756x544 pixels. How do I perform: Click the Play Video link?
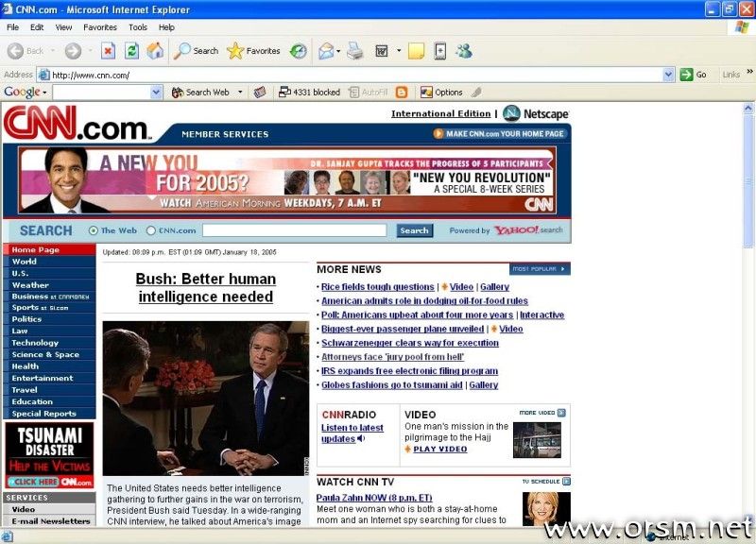point(439,449)
